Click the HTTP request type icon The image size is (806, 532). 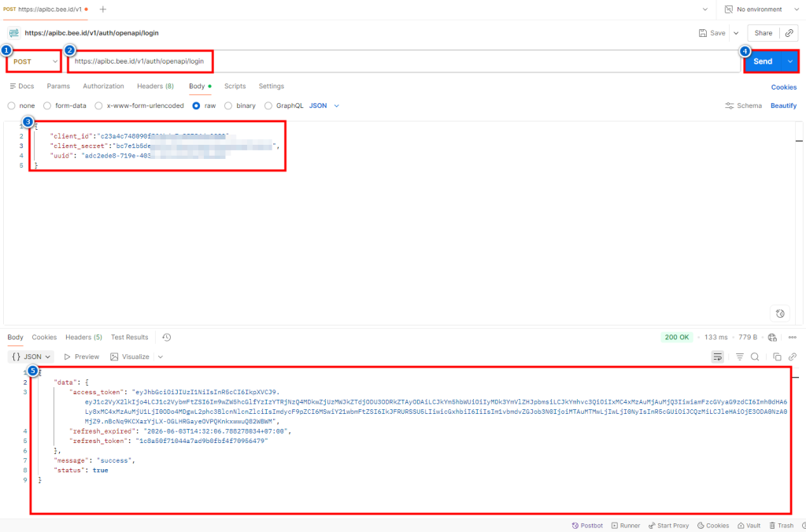[14, 33]
